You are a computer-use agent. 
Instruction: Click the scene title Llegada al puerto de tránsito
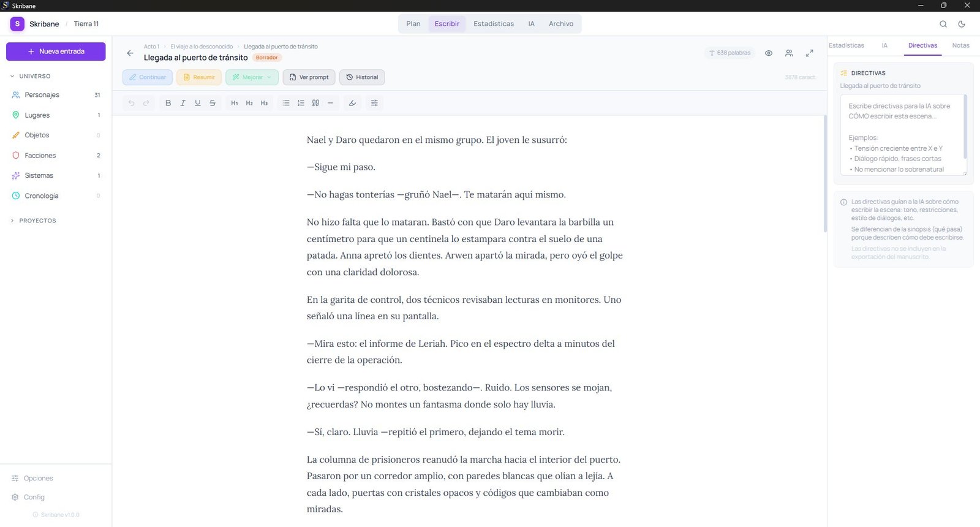pyautogui.click(x=196, y=58)
